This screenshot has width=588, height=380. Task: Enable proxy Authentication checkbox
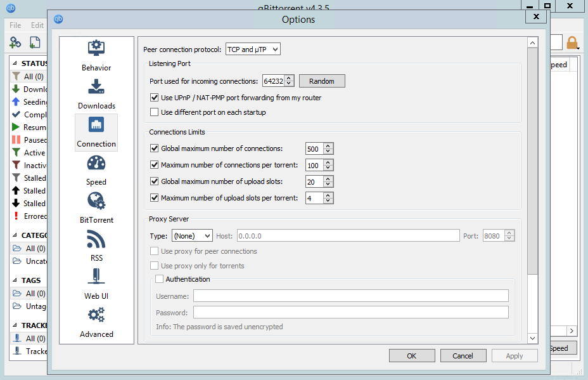tap(160, 279)
